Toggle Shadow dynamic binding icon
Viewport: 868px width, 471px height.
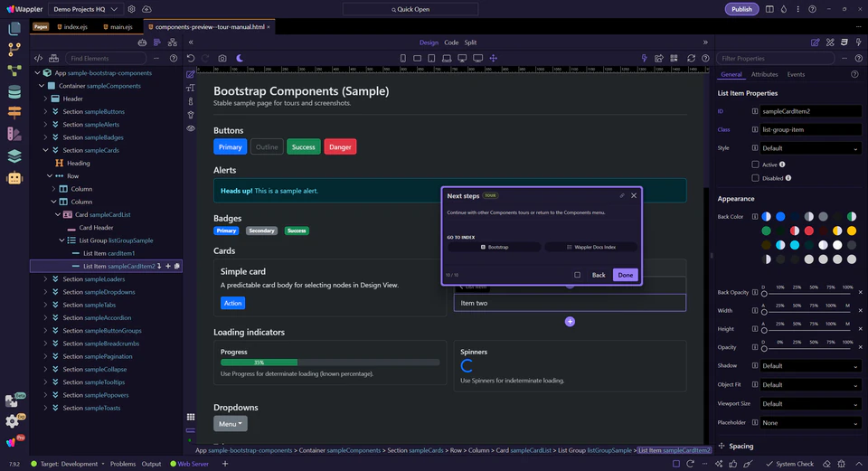(x=754, y=366)
